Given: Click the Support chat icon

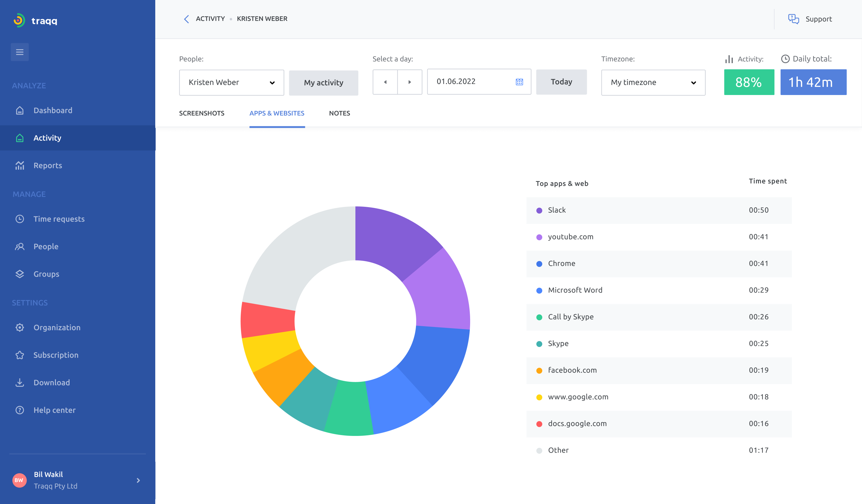Looking at the screenshot, I should point(793,19).
